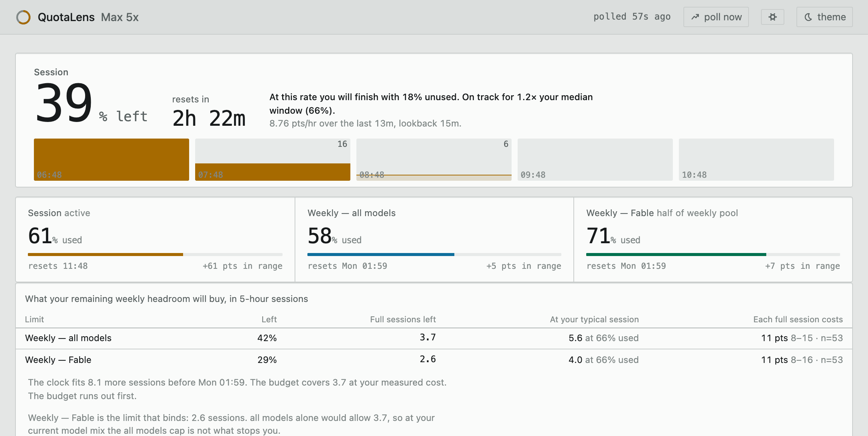Click the poll now button
Viewport: 868px width, 436px height.
coord(716,17)
